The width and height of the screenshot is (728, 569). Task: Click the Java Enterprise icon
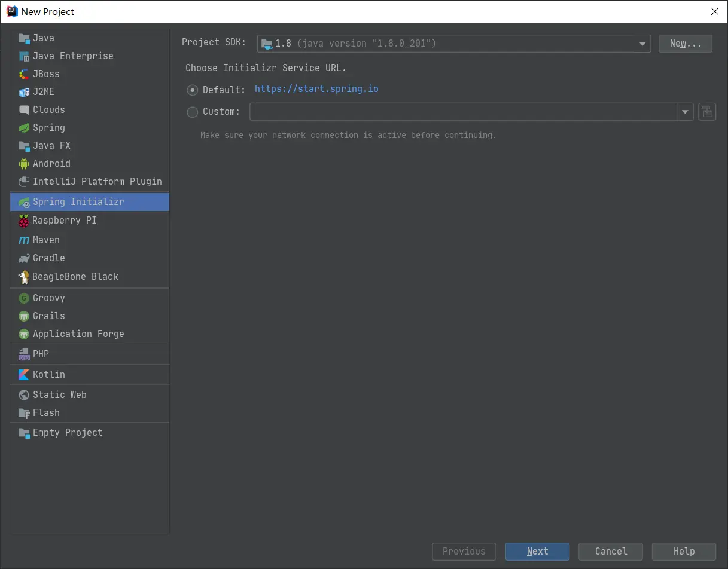pos(24,56)
